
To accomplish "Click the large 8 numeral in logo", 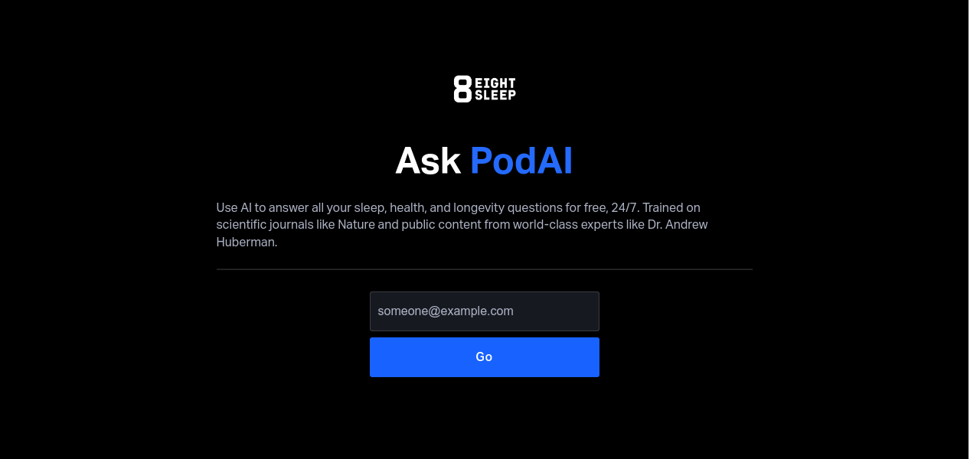I will click(462, 89).
